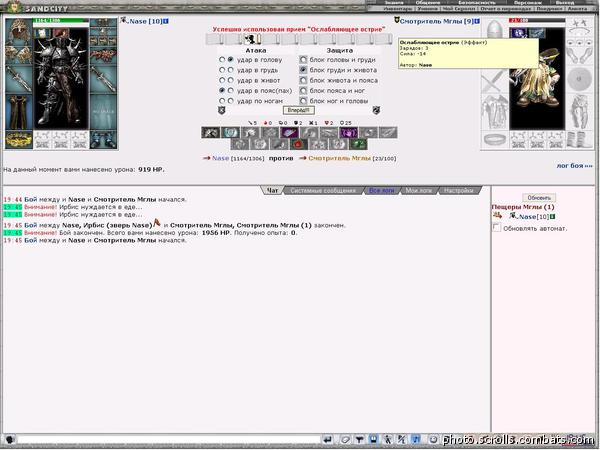
Task: Click the blue music note sound icon
Action: [x=416, y=440]
